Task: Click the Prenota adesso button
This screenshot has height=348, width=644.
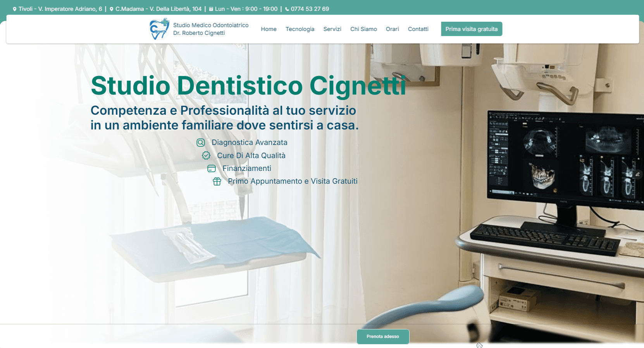Action: coord(383,336)
